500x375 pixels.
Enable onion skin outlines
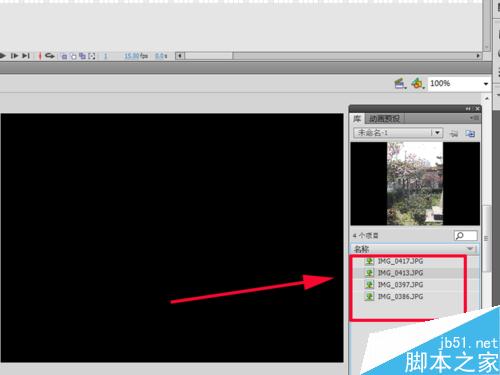click(73, 56)
